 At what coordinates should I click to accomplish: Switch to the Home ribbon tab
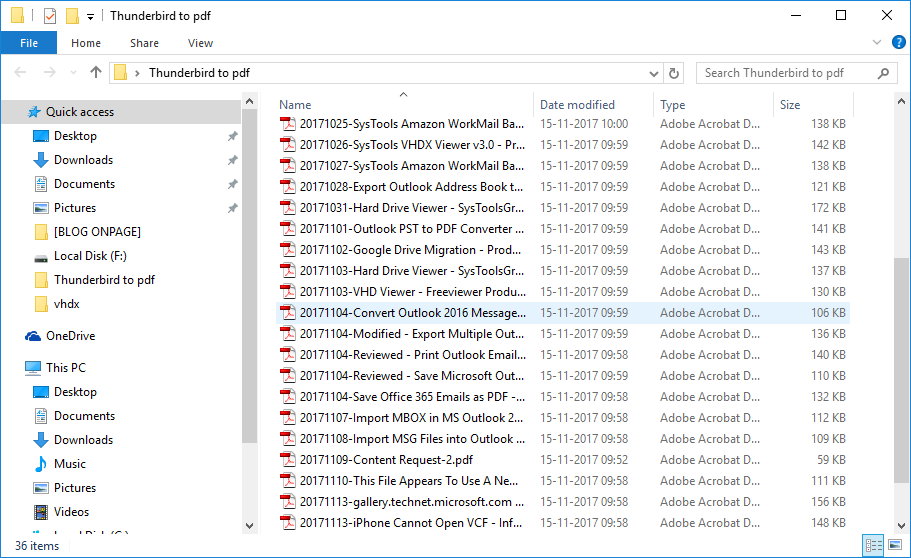(86, 43)
